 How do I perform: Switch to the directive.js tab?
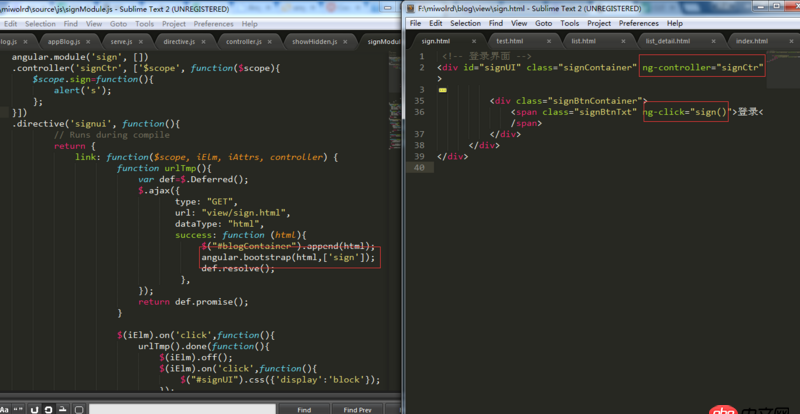tap(179, 42)
